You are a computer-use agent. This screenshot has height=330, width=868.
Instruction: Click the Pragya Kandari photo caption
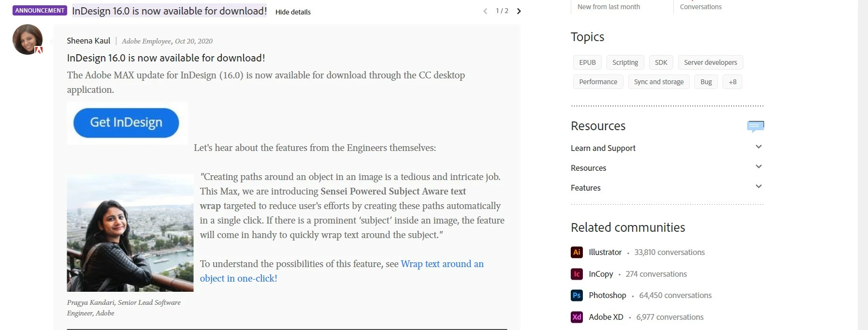pyautogui.click(x=124, y=308)
